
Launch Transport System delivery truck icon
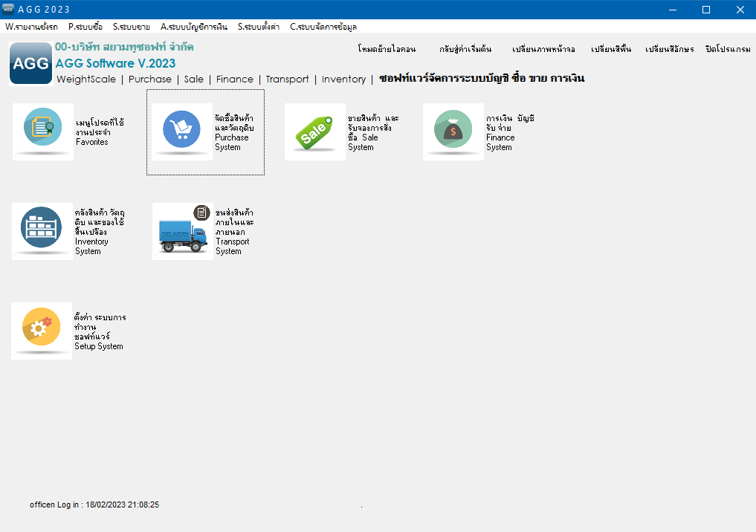pyautogui.click(x=182, y=231)
